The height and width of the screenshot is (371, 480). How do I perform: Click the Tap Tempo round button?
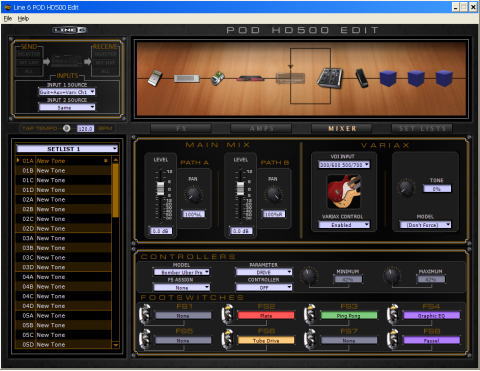click(67, 128)
